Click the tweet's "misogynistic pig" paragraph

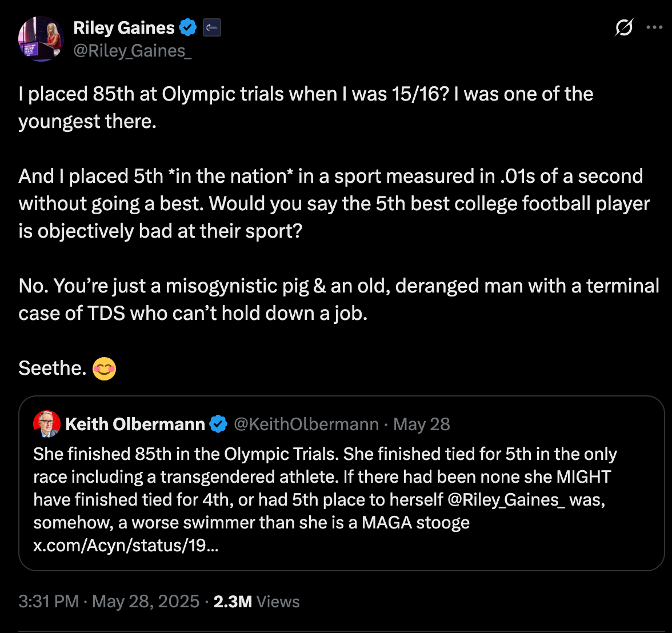(338, 286)
